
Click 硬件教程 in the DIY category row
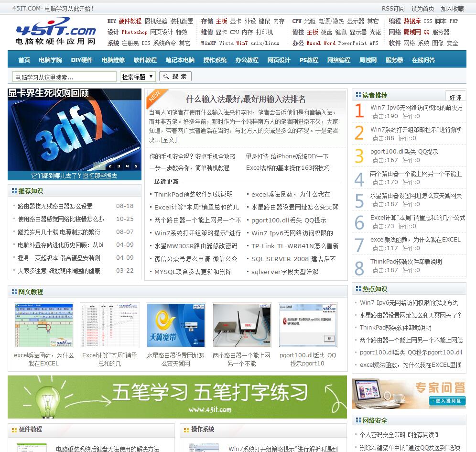click(x=130, y=21)
